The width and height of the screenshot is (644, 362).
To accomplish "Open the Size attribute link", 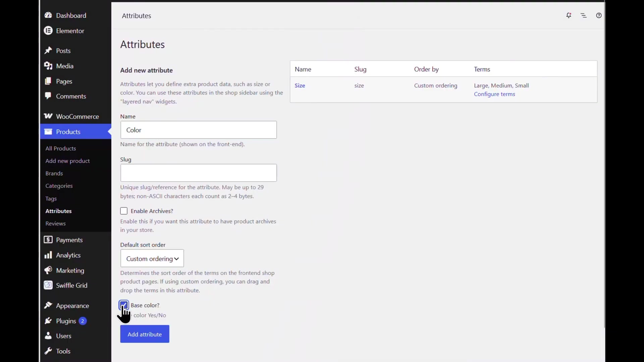I will click(x=300, y=85).
